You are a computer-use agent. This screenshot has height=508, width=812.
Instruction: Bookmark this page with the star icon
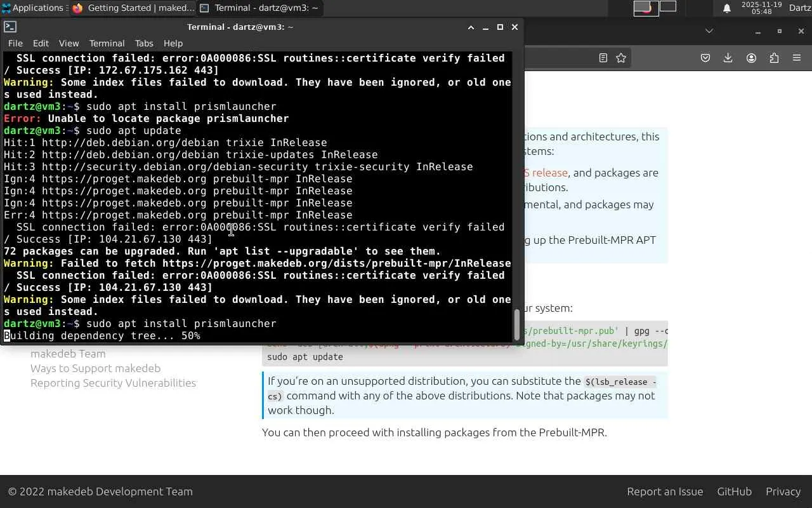(x=621, y=58)
